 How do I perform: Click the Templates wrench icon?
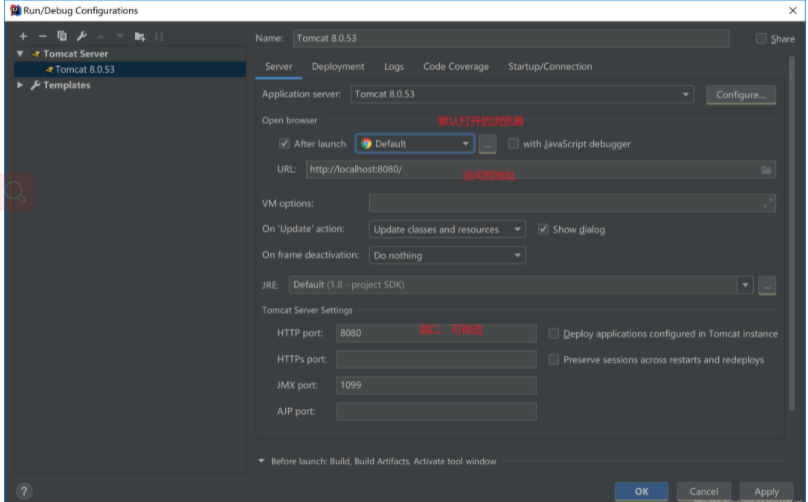[x=36, y=85]
